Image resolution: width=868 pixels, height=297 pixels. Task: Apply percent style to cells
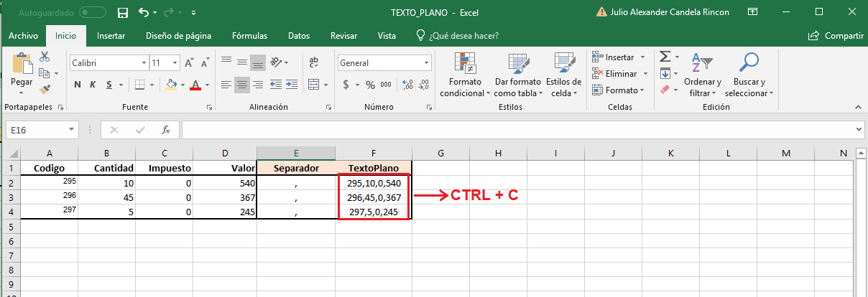pyautogui.click(x=370, y=85)
